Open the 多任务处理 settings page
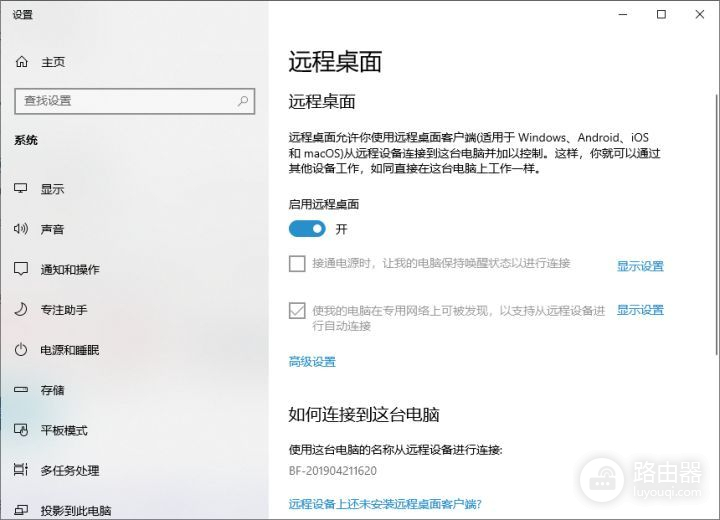 point(69,470)
